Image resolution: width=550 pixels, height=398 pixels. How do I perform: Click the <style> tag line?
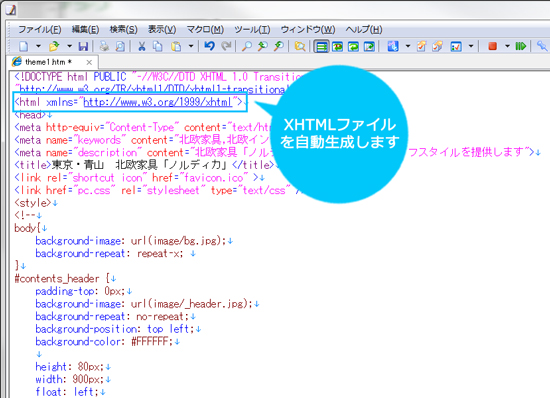tap(36, 203)
